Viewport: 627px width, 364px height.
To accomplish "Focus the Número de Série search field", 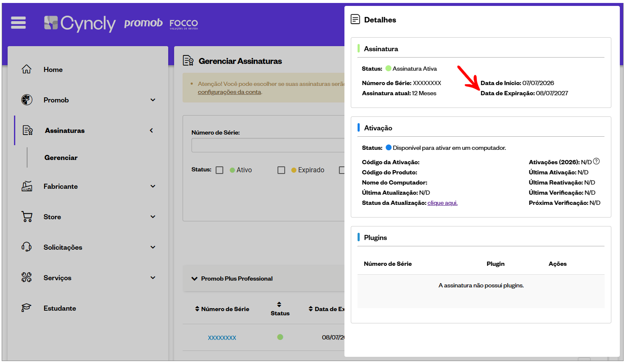I will pyautogui.click(x=268, y=145).
